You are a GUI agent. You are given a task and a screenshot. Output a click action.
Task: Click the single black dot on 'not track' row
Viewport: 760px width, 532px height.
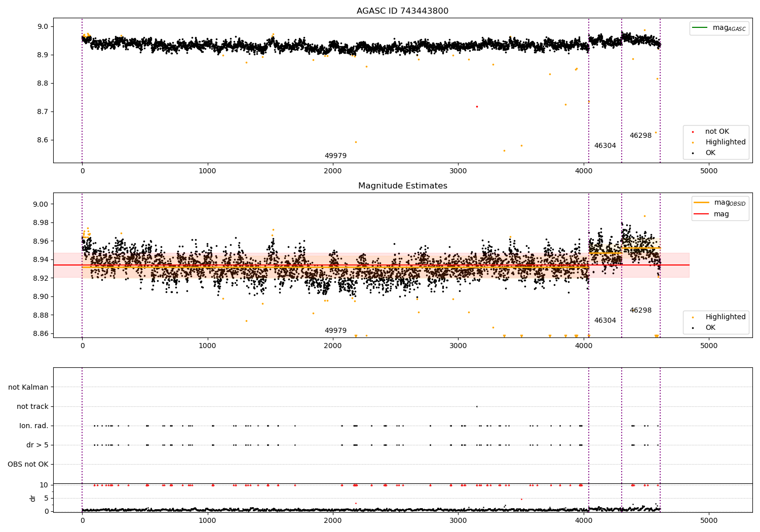click(x=476, y=406)
